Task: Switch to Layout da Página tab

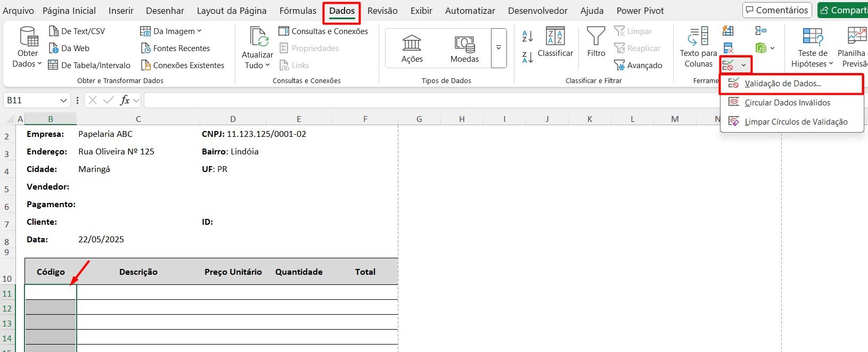Action: (x=232, y=11)
